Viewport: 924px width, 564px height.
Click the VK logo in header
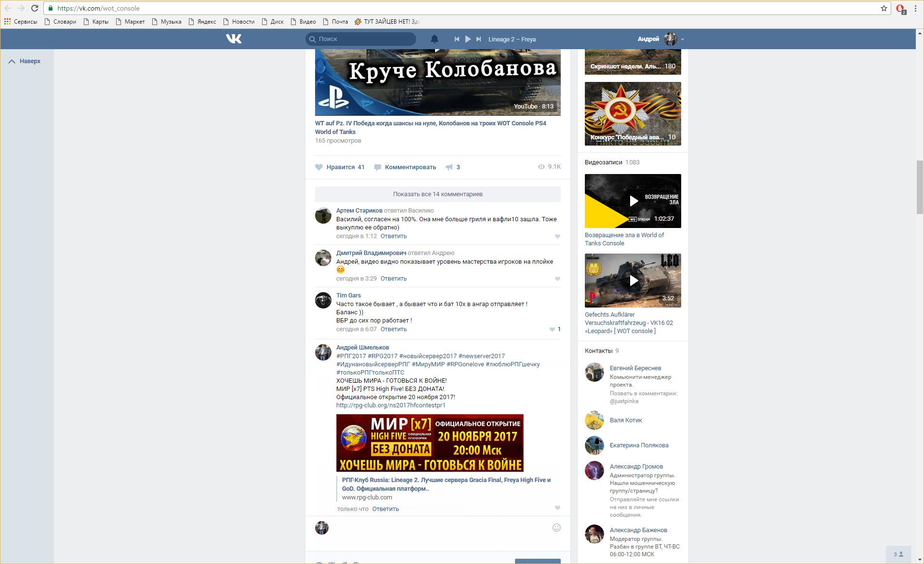point(234,39)
